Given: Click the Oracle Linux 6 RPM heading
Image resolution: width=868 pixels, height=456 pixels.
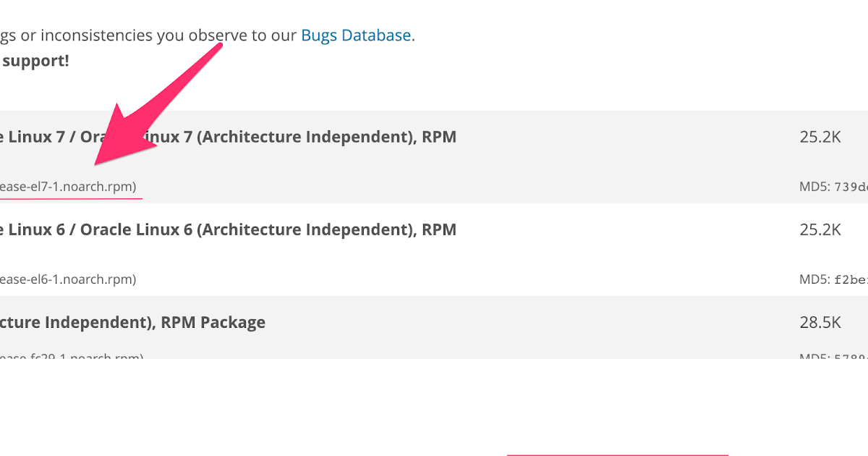Looking at the screenshot, I should [x=228, y=229].
